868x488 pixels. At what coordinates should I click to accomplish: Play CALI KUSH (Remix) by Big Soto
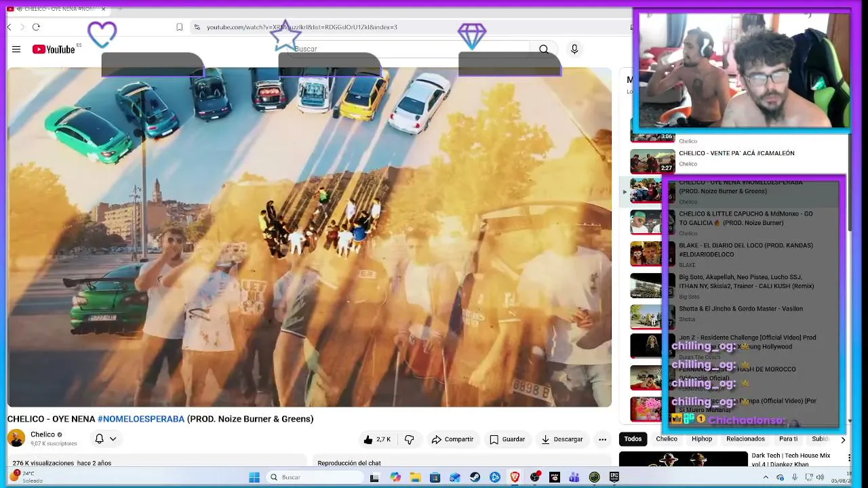coord(747,281)
